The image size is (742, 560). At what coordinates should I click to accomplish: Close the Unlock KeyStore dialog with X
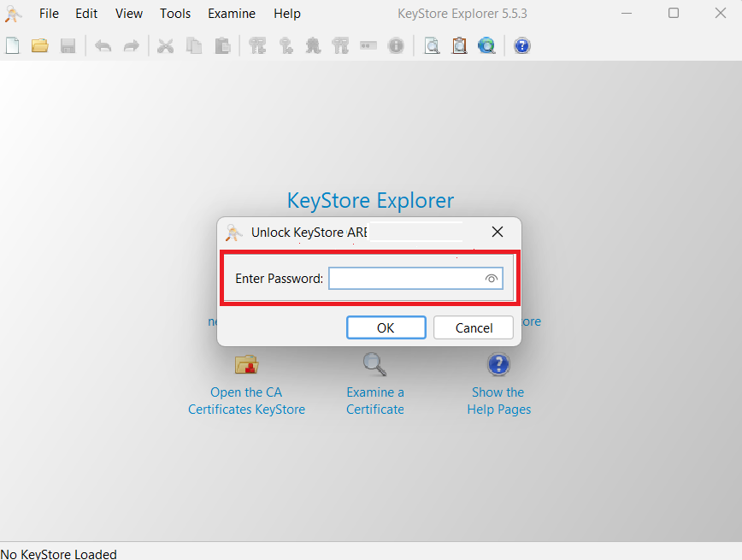498,232
